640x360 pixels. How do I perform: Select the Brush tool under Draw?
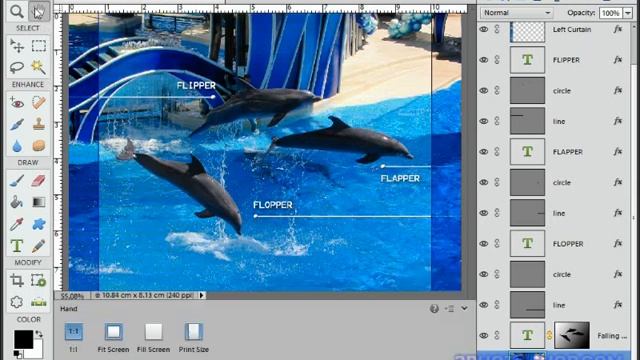pos(17,180)
